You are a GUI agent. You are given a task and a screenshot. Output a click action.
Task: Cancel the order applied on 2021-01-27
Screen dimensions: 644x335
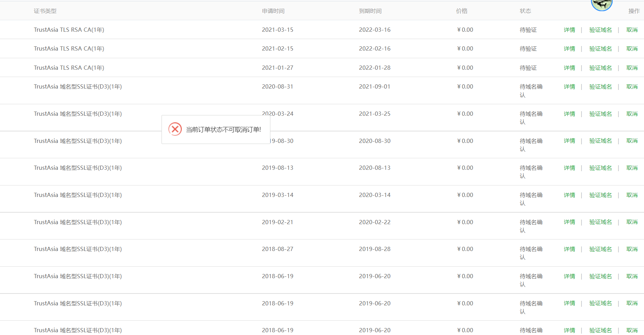click(x=632, y=68)
